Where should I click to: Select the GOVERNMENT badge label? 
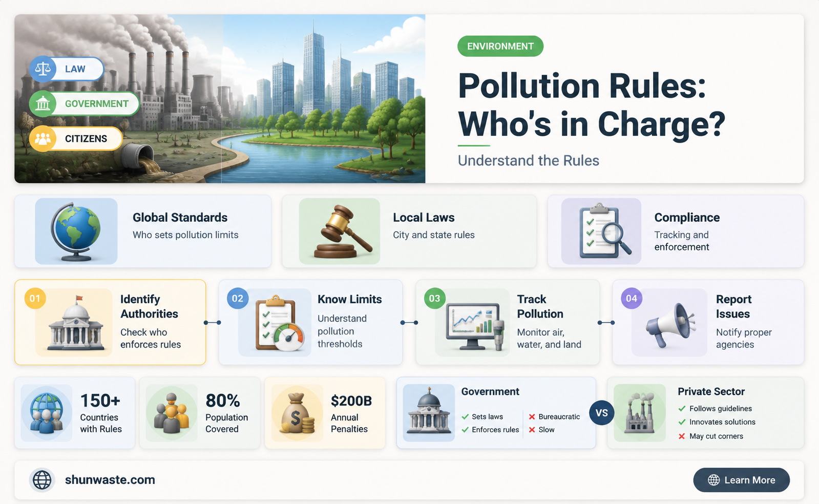(x=97, y=104)
